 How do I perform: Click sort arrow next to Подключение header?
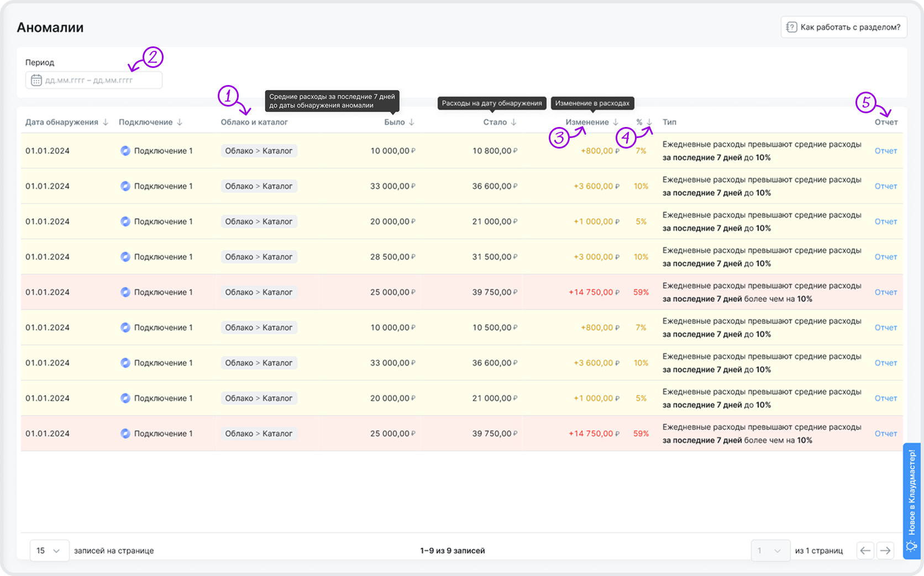click(x=180, y=123)
